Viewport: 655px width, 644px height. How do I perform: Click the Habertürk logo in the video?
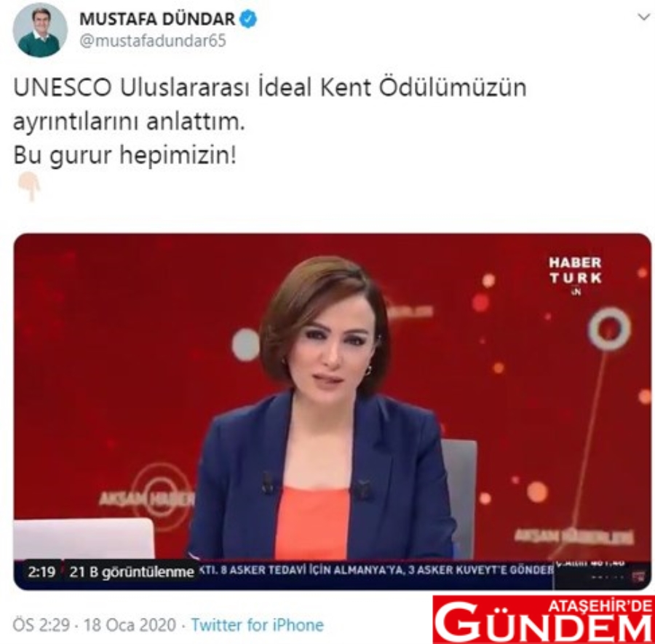[x=575, y=274]
